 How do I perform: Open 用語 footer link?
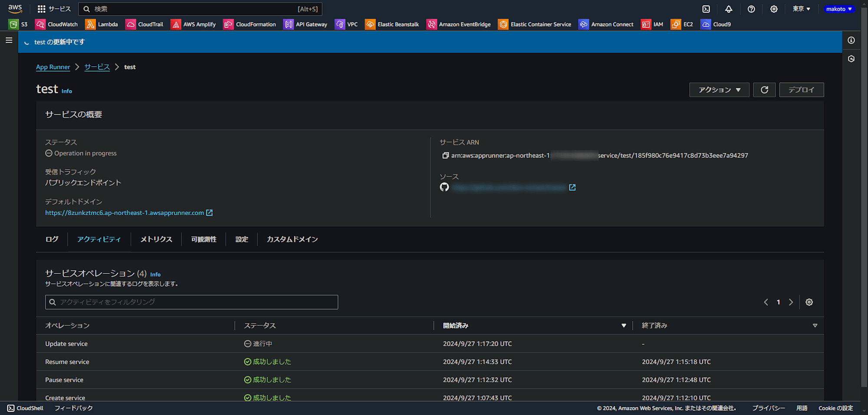[802, 408]
